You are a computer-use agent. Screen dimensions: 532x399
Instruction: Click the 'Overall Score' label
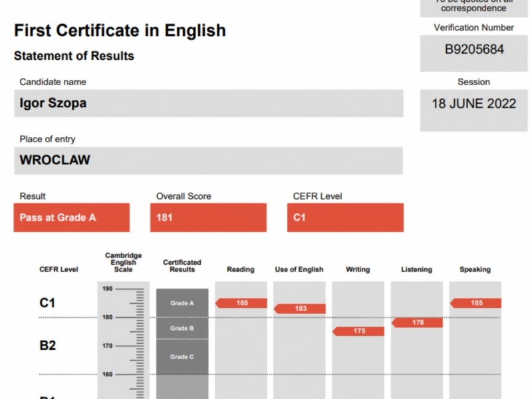tap(184, 196)
